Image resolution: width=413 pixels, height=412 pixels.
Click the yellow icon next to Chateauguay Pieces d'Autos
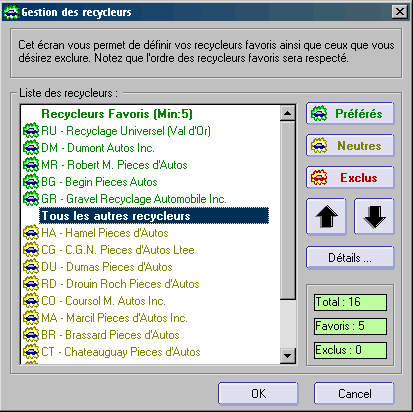[31, 352]
